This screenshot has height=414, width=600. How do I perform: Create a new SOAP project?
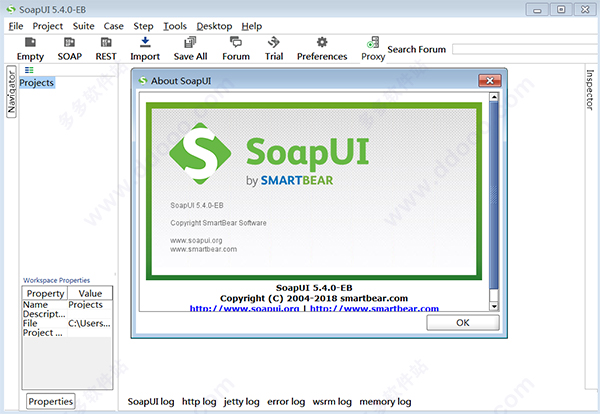(70, 49)
